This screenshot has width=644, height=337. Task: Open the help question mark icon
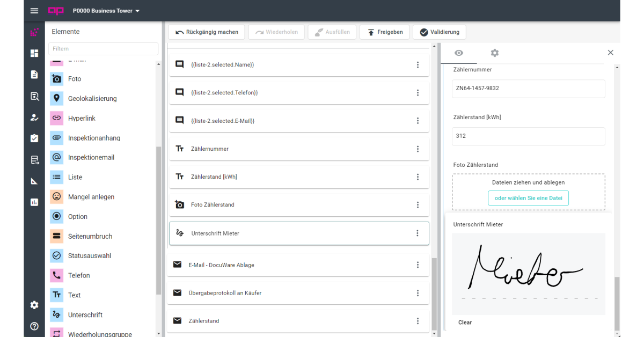[x=34, y=326]
